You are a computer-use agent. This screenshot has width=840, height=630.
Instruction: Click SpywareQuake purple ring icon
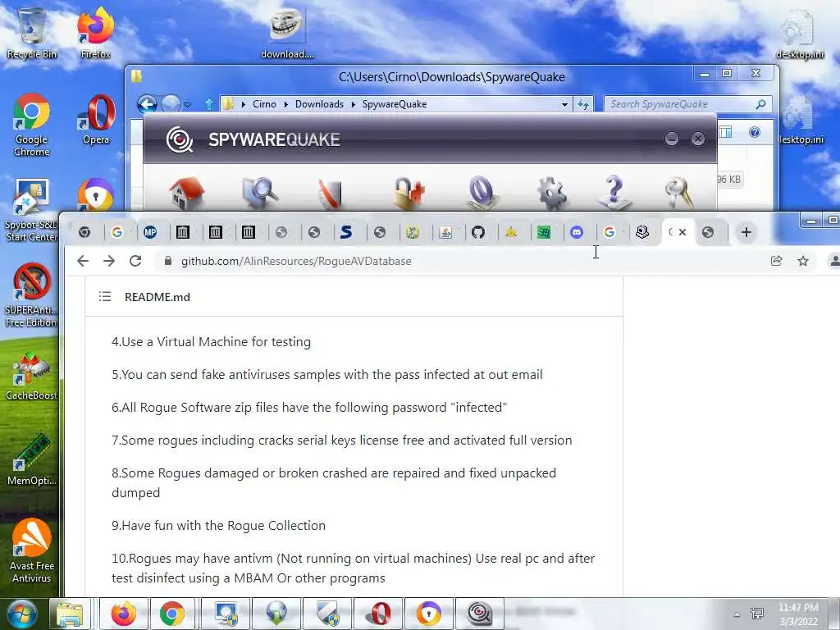pos(482,193)
